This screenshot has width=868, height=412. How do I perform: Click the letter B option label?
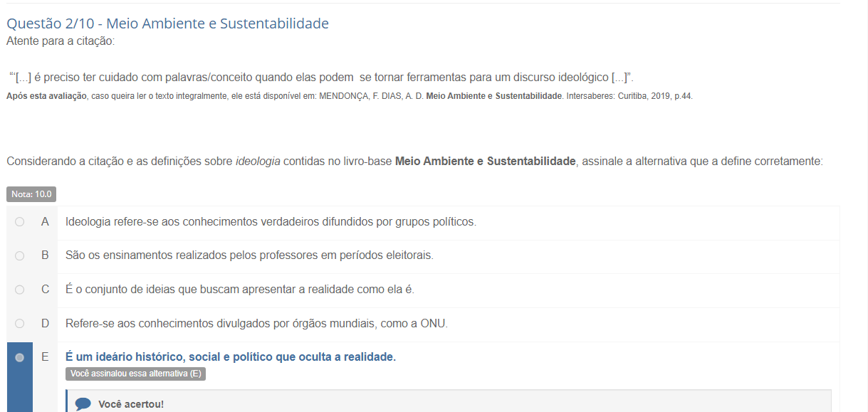[45, 255]
